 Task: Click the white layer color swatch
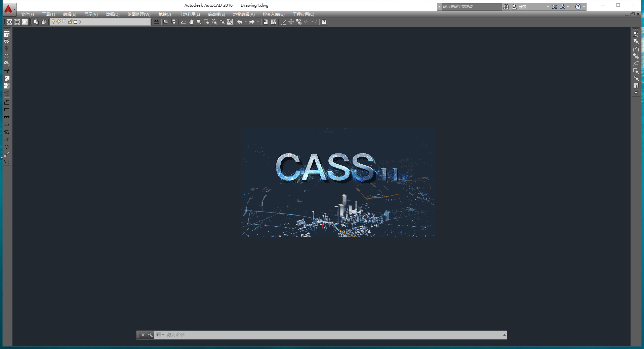coord(75,22)
